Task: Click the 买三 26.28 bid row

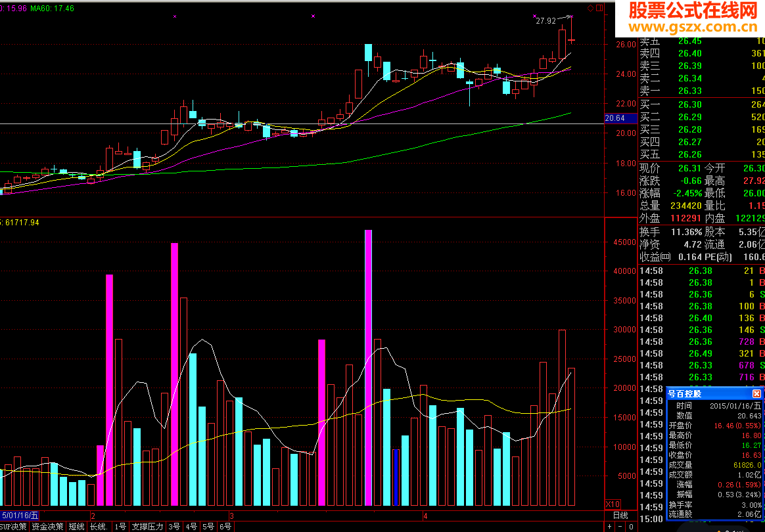Action: click(x=701, y=129)
